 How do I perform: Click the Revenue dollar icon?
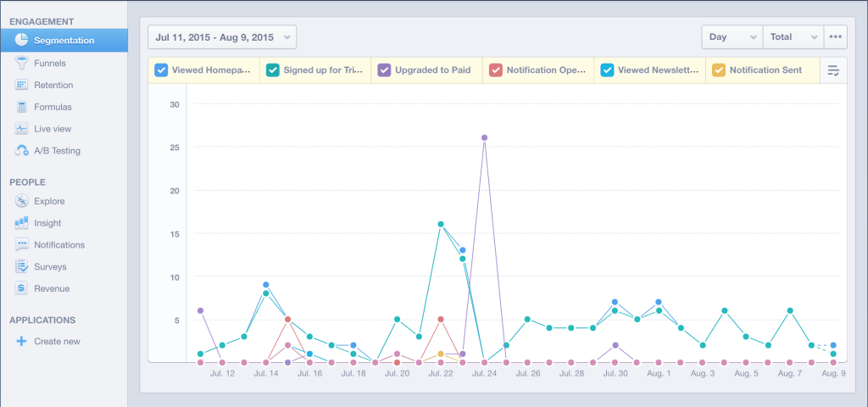(21, 288)
